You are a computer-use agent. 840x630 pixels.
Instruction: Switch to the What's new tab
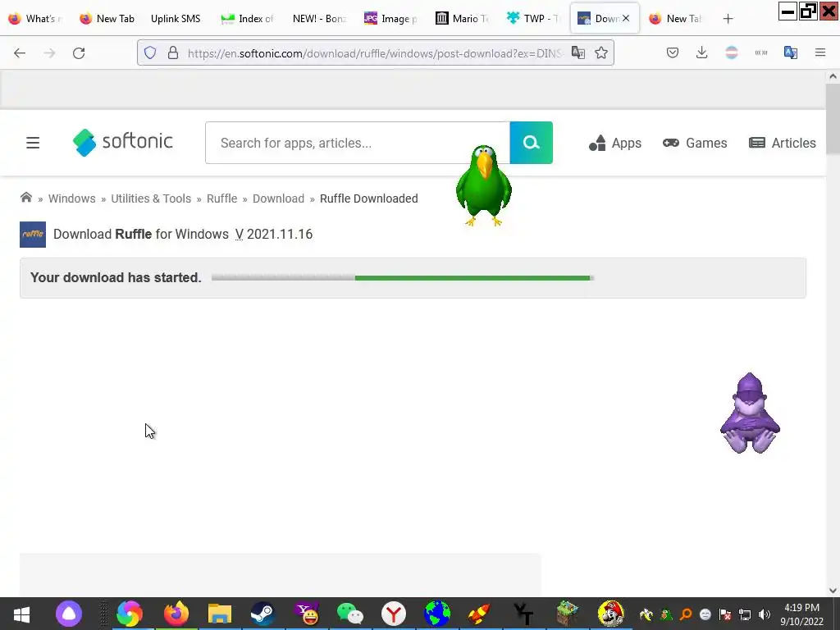tap(35, 19)
